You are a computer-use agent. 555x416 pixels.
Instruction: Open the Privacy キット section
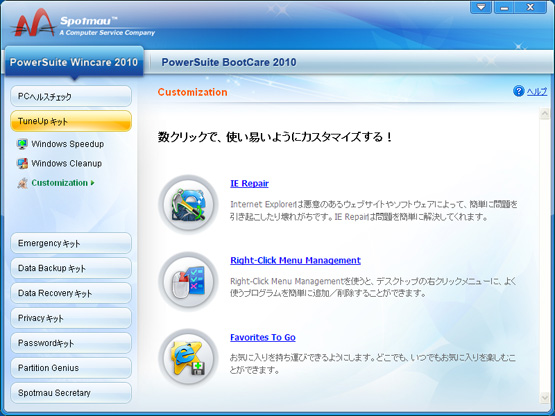click(x=71, y=318)
